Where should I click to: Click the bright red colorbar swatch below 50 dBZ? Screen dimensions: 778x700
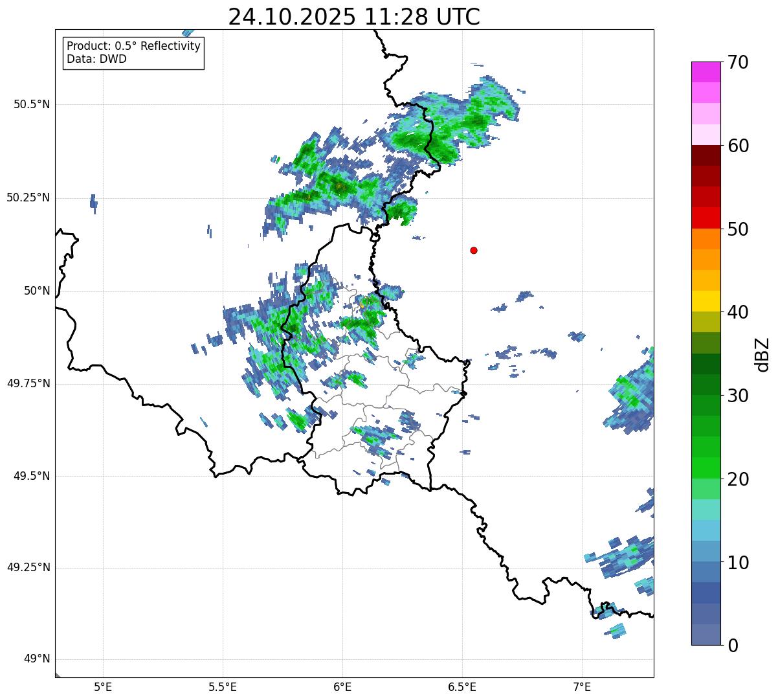[x=706, y=218]
